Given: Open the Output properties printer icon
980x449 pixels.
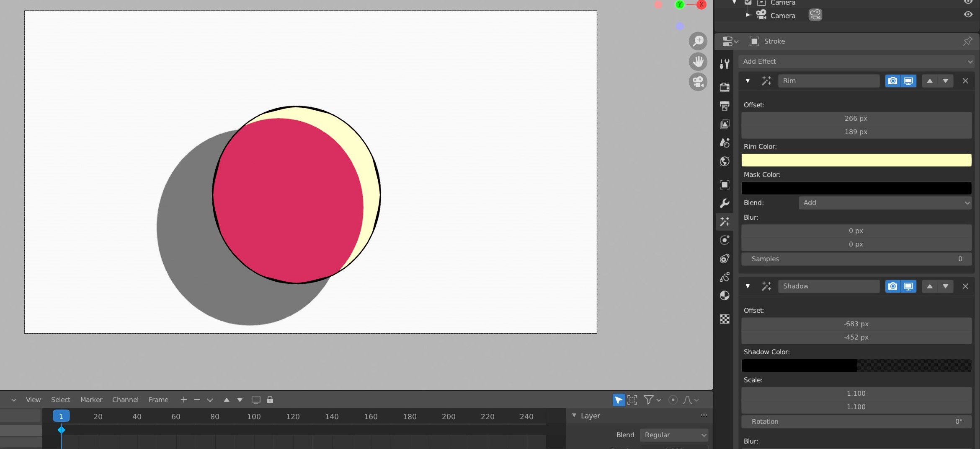Looking at the screenshot, I should 725,106.
